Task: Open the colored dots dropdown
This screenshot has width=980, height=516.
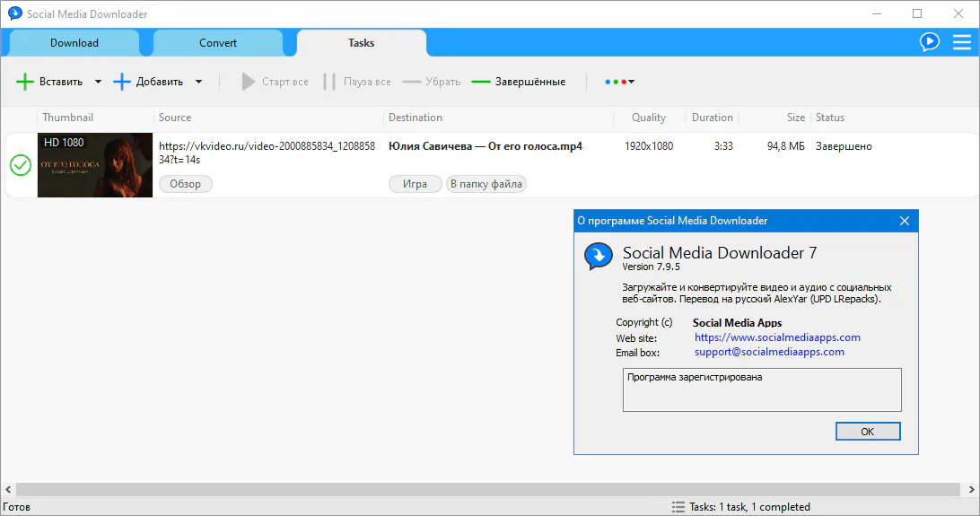Action: point(619,82)
